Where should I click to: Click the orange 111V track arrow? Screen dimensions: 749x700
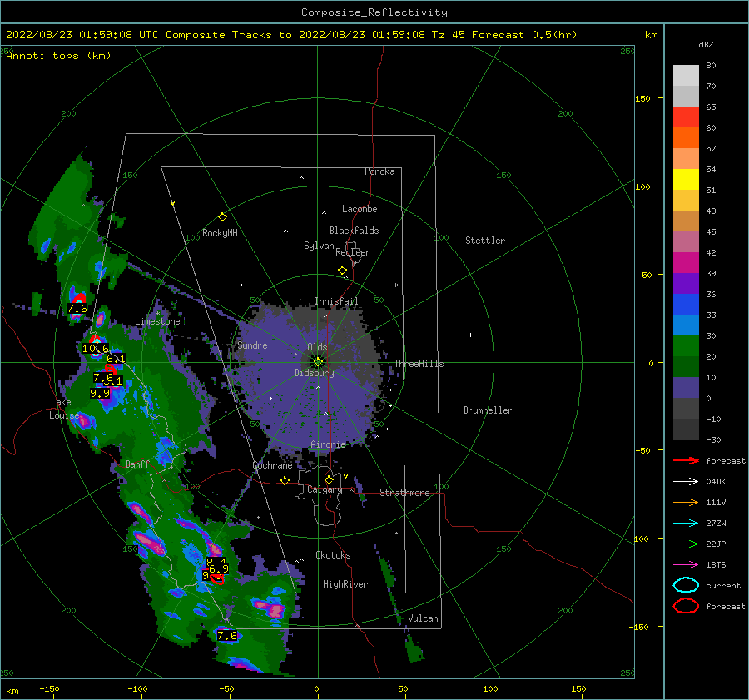pyautogui.click(x=686, y=502)
